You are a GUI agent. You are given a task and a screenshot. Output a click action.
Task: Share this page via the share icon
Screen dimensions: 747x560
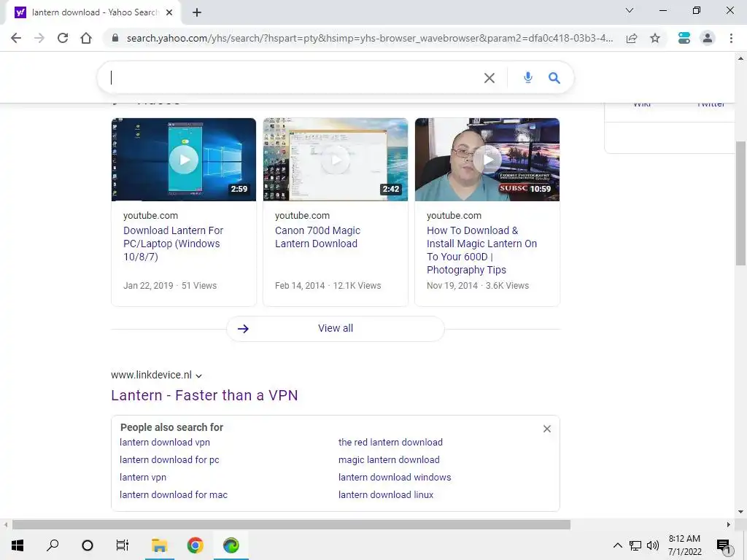click(x=632, y=38)
